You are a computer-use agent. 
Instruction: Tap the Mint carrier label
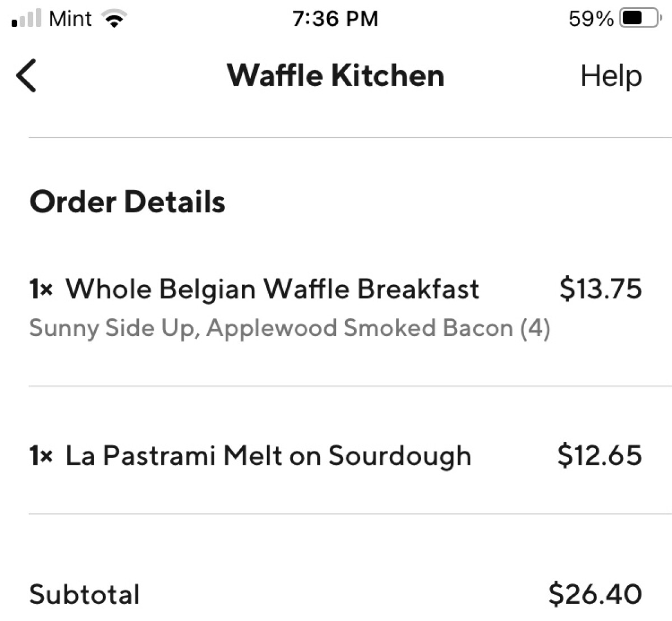pos(70,19)
